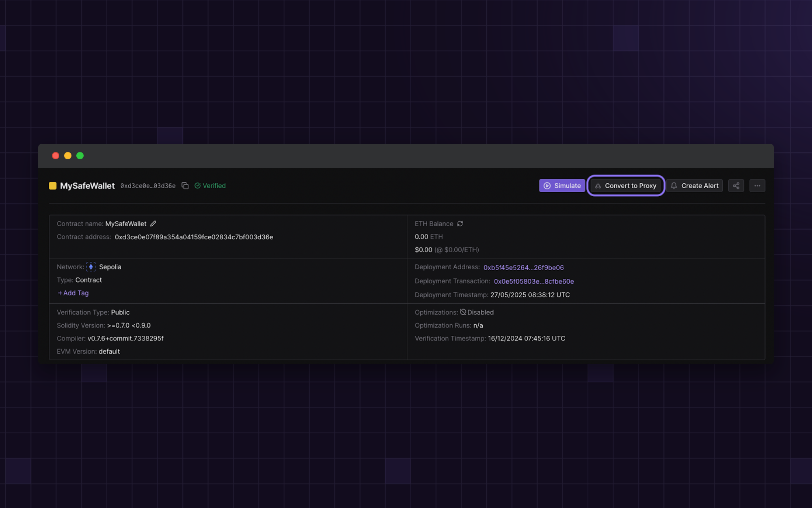Viewport: 812px width, 508px height.
Task: Click the yellow minimize window button
Action: click(68, 156)
